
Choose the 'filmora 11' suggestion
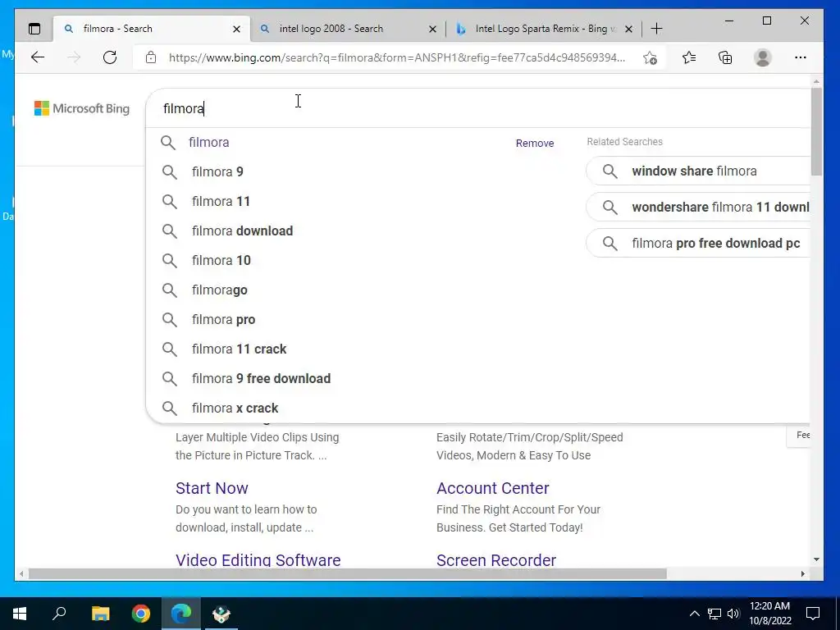(x=221, y=201)
